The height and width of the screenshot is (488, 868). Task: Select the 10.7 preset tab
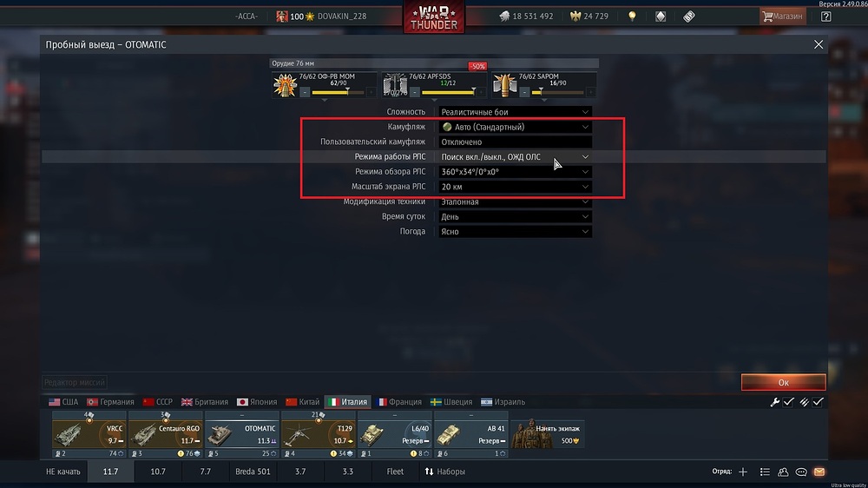(x=158, y=472)
